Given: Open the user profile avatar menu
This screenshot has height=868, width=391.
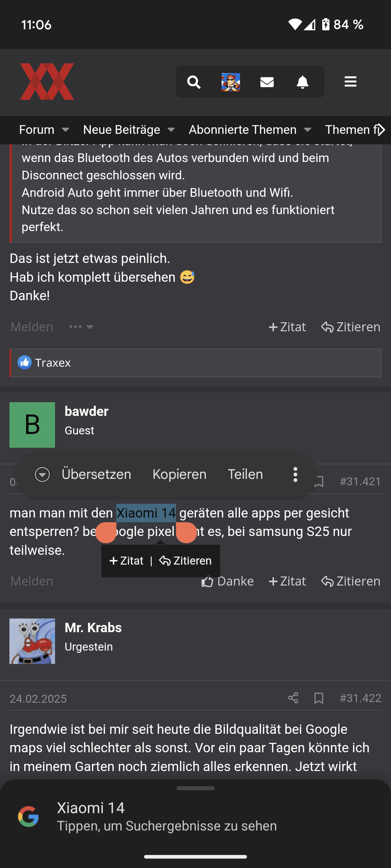Looking at the screenshot, I should coord(231,82).
